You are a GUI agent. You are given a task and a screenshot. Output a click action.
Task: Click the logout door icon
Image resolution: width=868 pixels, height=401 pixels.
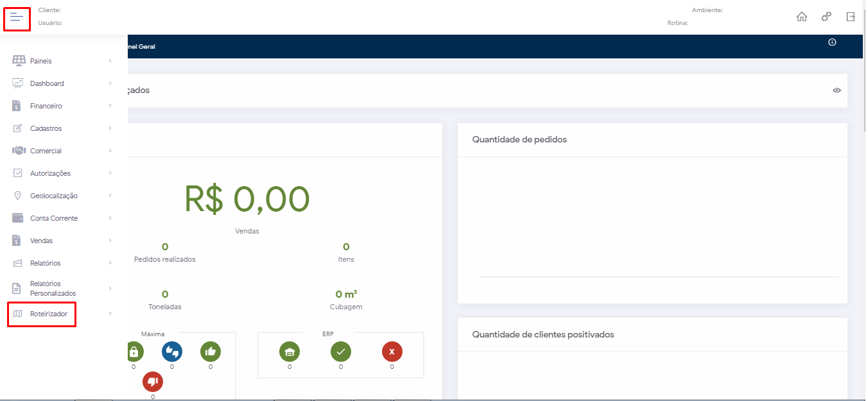pyautogui.click(x=851, y=17)
